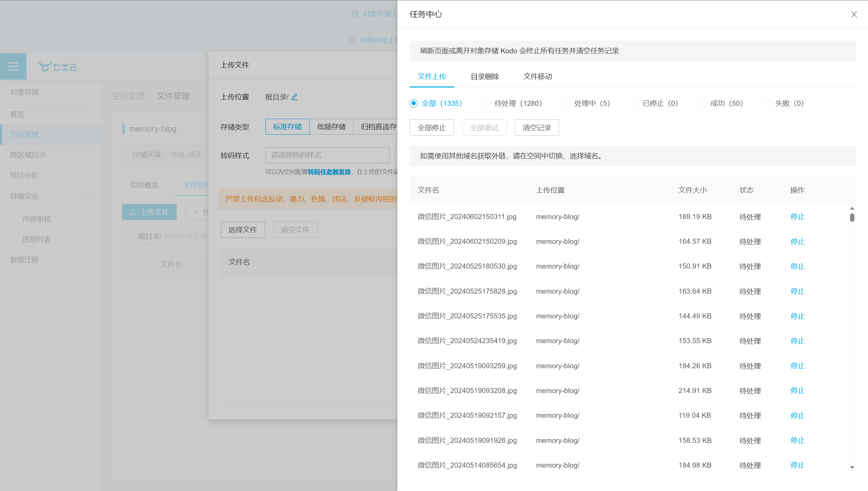Stop upload of 微信图片_20240524235419.jpg

click(797, 341)
